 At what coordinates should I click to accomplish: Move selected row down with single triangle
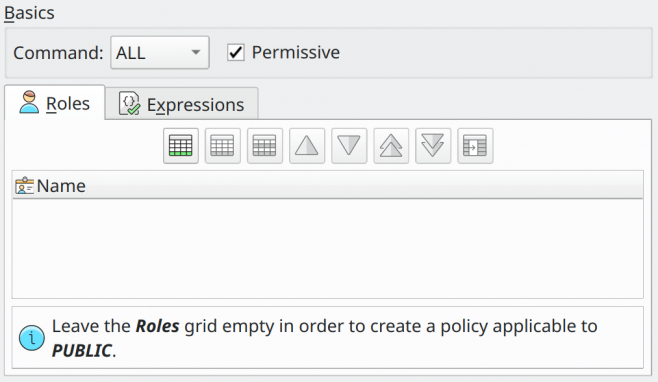click(349, 146)
